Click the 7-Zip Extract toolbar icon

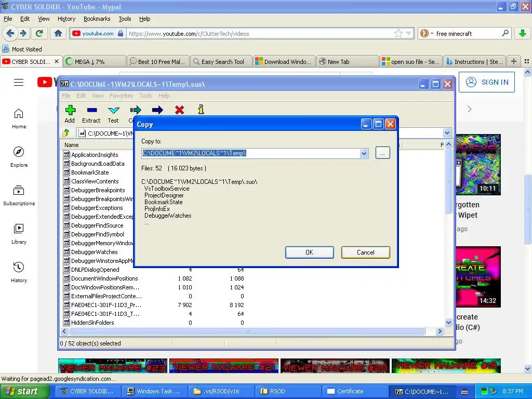tap(92, 110)
